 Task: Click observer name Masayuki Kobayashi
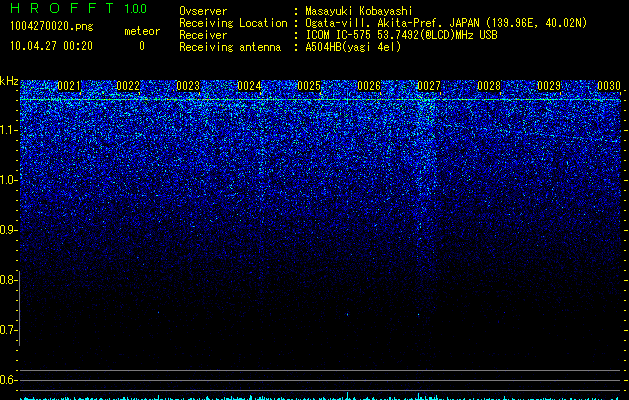tap(359, 11)
